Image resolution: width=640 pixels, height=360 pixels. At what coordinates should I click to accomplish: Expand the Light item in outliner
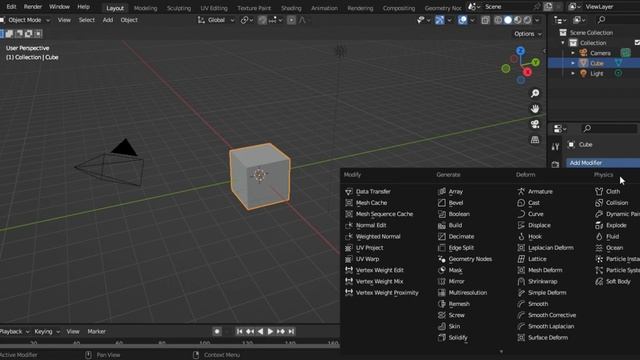[x=573, y=73]
